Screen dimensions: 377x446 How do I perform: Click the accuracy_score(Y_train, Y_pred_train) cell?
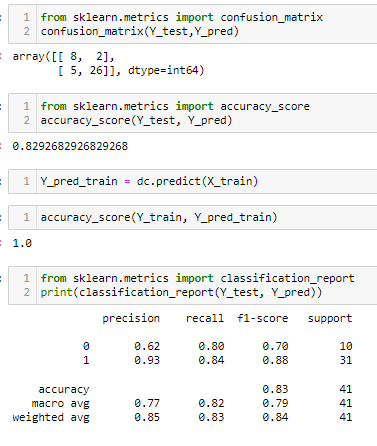(x=193, y=217)
